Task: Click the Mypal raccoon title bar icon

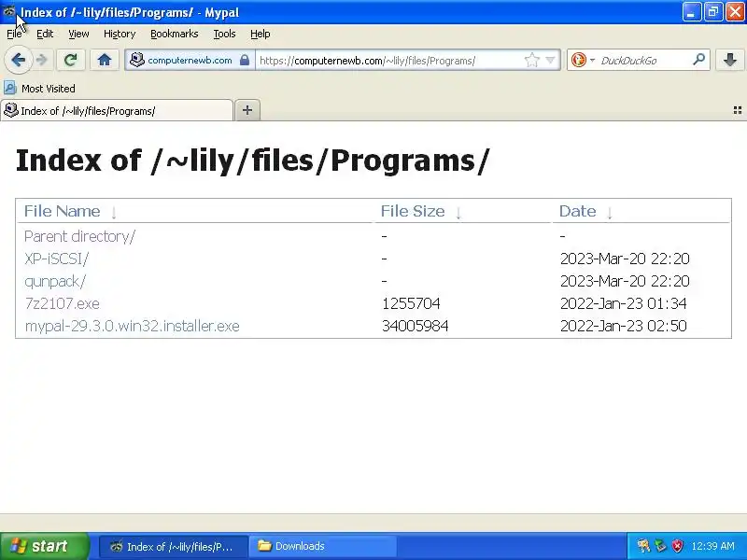Action: [x=9, y=11]
